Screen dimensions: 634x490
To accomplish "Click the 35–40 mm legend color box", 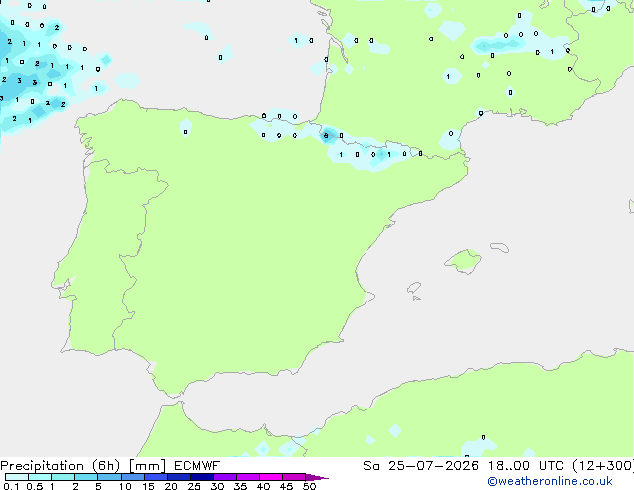I will pos(247,477).
